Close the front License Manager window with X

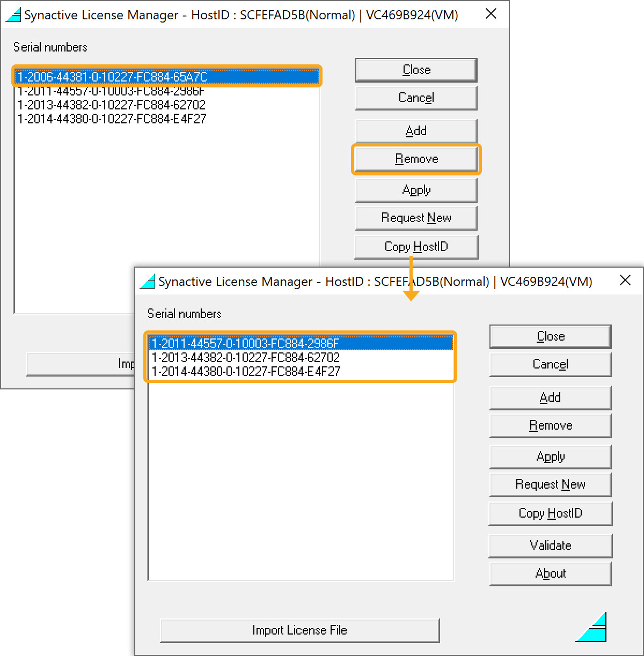click(625, 280)
